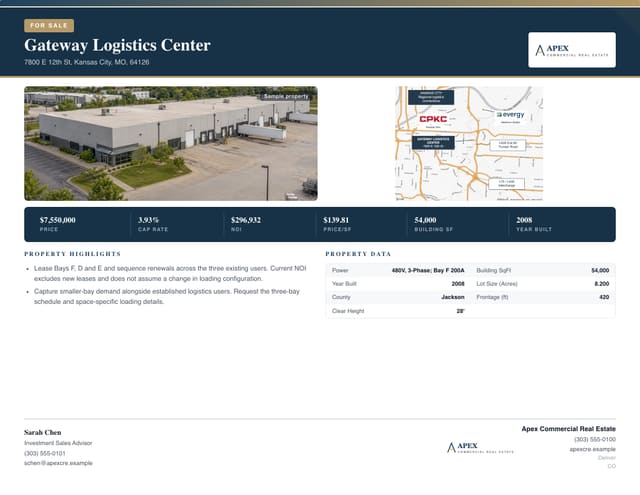Click the Kansas City label atop map
This screenshot has width=640, height=495.
pyautogui.click(x=431, y=97)
